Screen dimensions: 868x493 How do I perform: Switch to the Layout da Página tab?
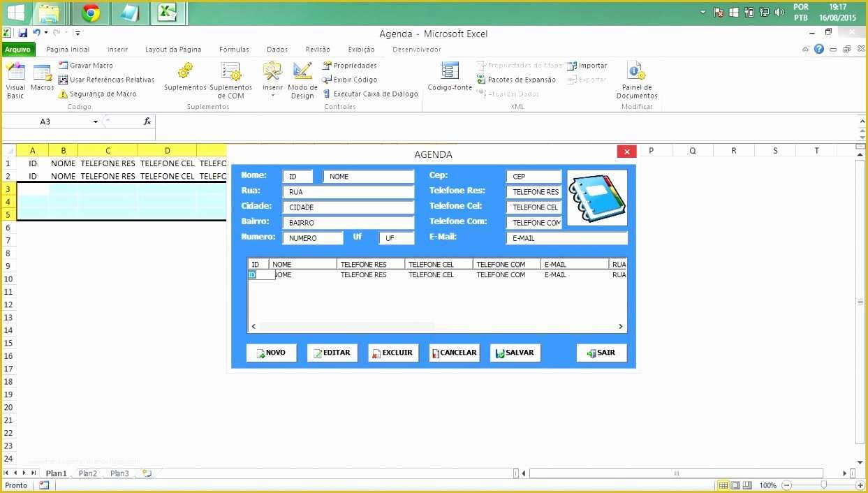tap(173, 50)
